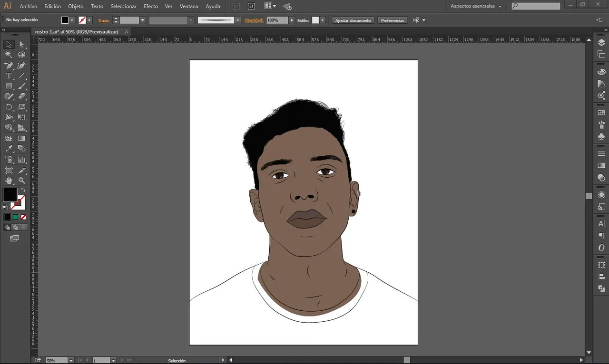This screenshot has height=364, width=609.
Task: Select the Line Segment tool
Action: coord(21,76)
